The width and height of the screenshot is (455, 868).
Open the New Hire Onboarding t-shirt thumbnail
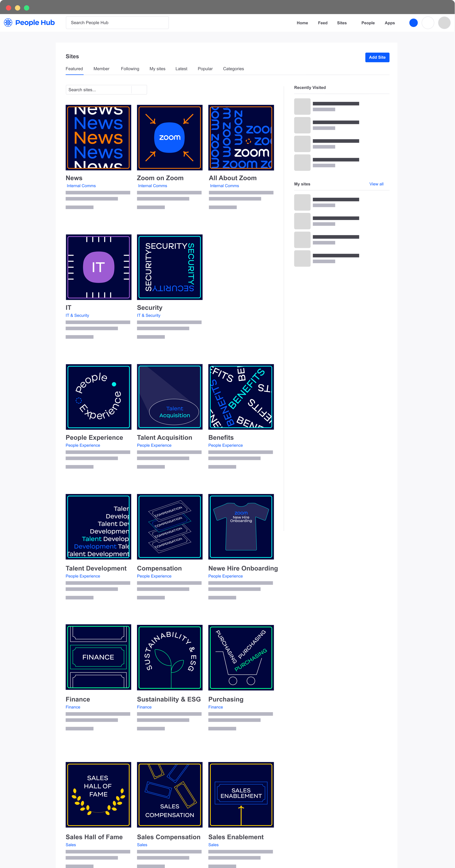(241, 527)
